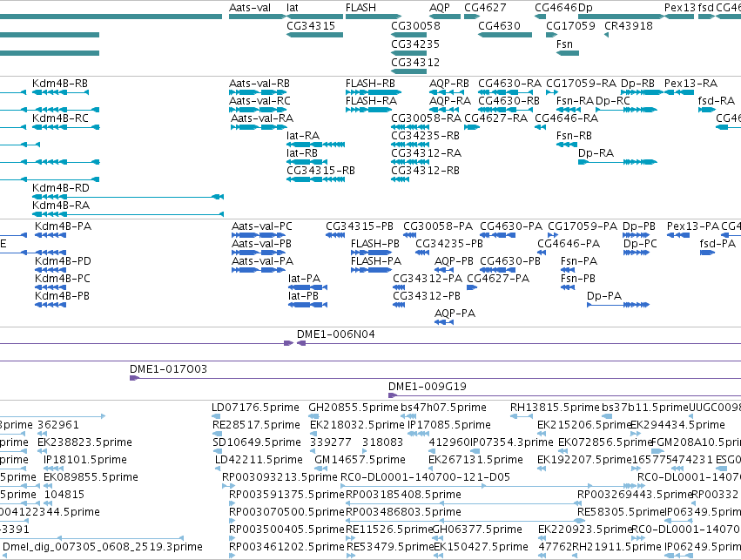Select the CG30058-RA transcript
Viewport: 741px width, 560px height.
pyautogui.click(x=411, y=127)
